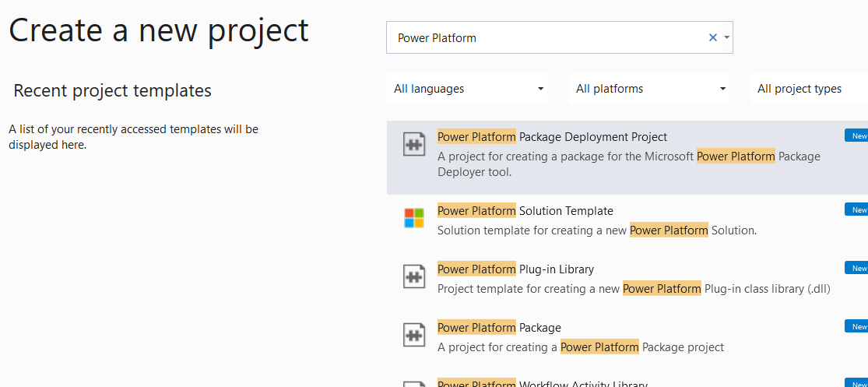Viewport: 868px width, 387px height.
Task: Click the Solution Template colorful squares icon
Action: 413,218
